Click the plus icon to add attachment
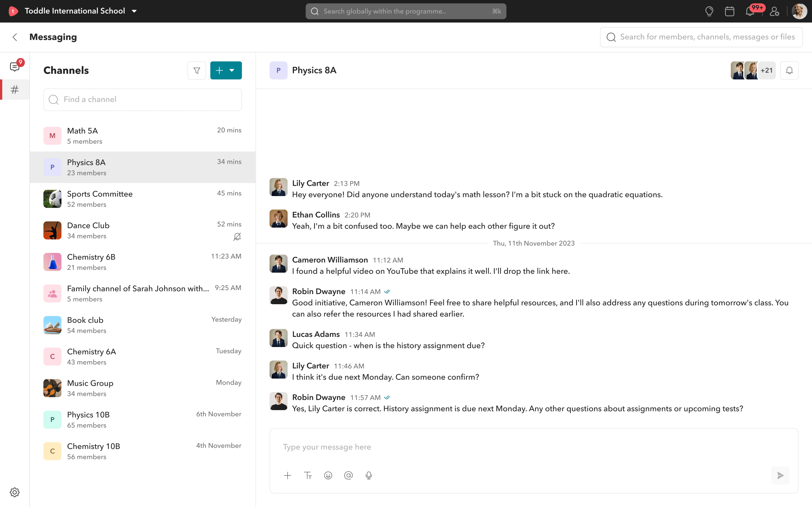The image size is (812, 507). click(288, 476)
